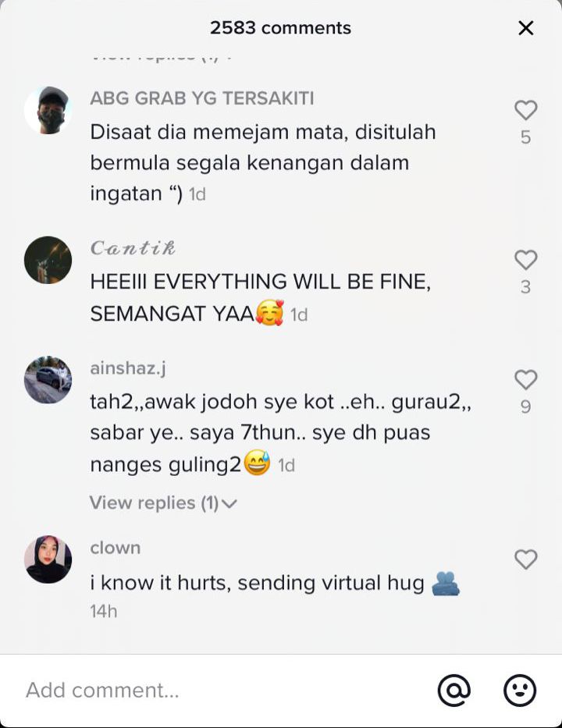Tap the Cantik username
The image size is (562, 728).
[133, 248]
